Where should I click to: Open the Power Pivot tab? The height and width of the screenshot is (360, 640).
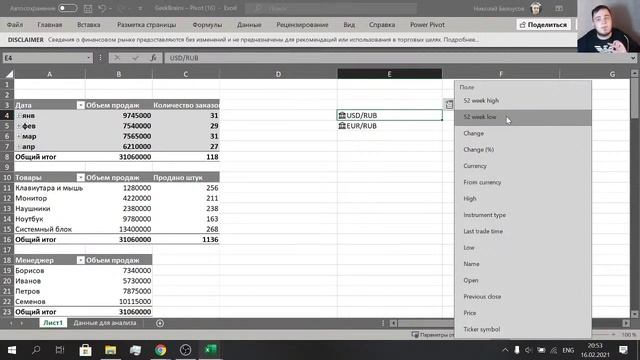point(427,25)
